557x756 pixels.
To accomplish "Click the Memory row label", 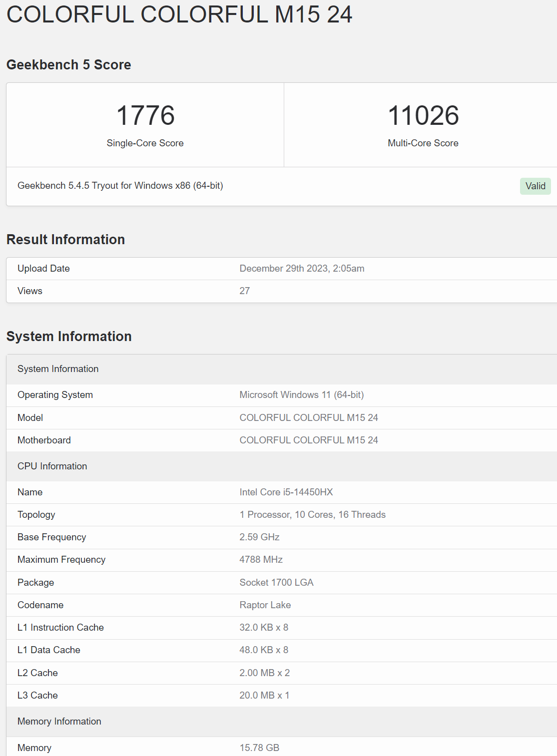I will 34,748.
